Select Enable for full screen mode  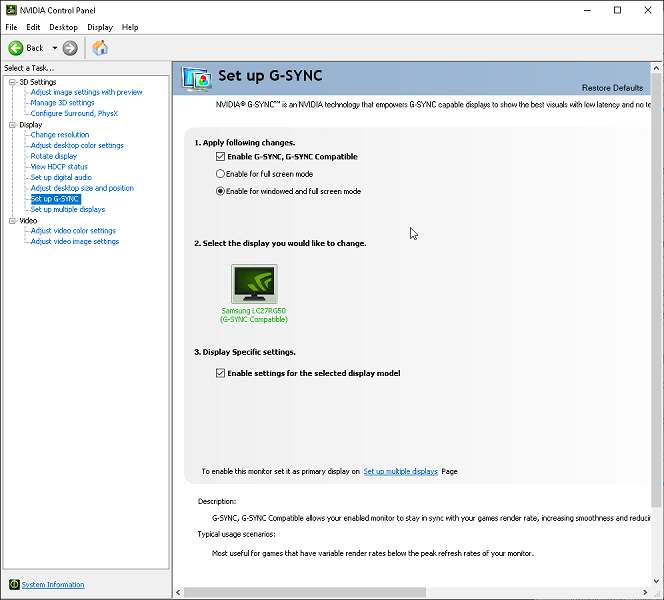point(220,174)
